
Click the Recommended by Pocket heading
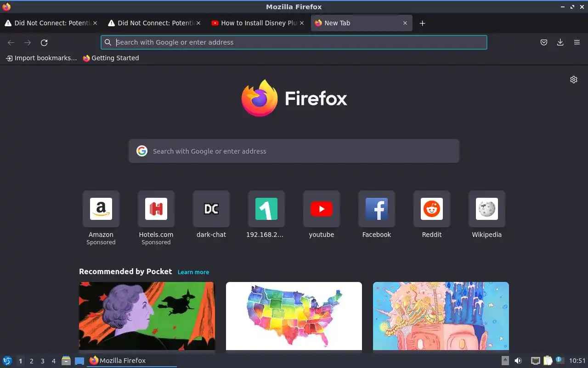click(x=125, y=271)
